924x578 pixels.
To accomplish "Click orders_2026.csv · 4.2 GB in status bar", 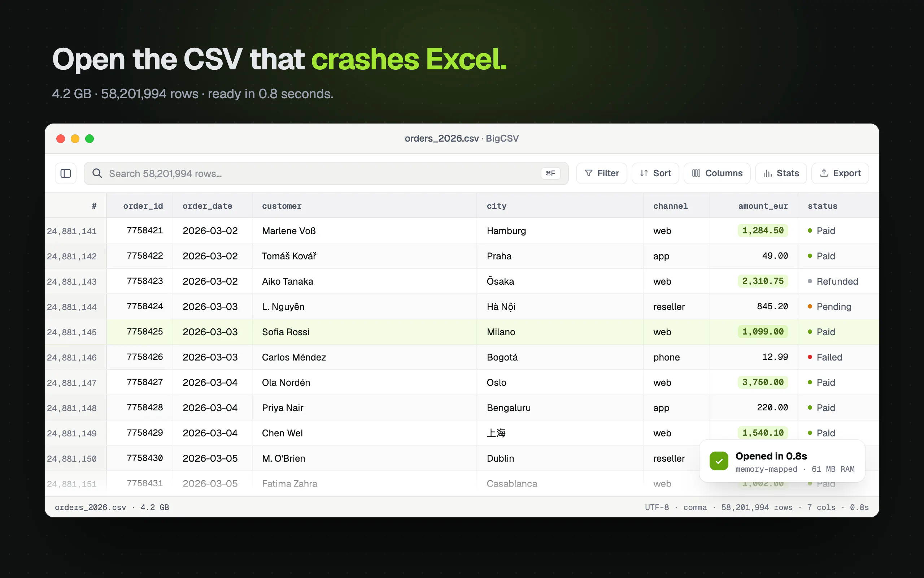I will pyautogui.click(x=112, y=507).
